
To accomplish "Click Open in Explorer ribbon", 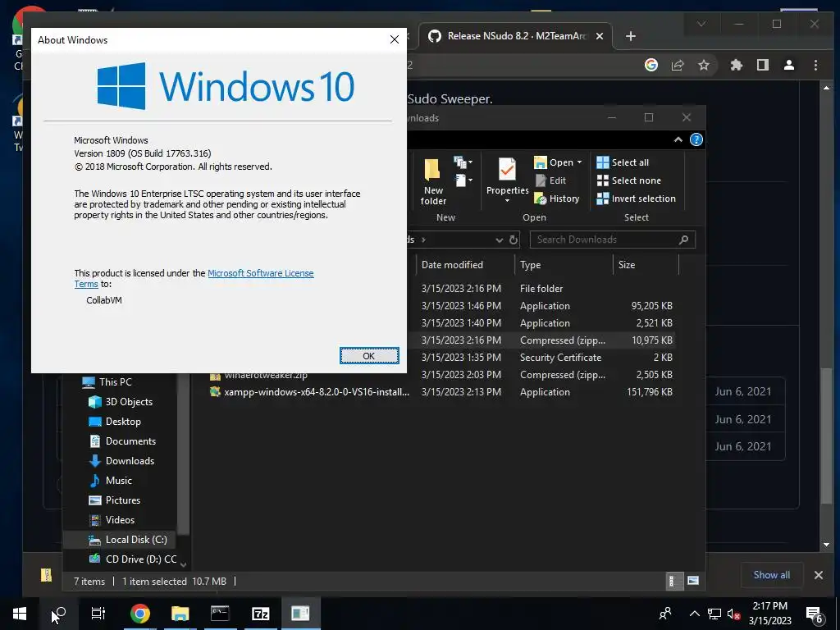I will [x=554, y=162].
